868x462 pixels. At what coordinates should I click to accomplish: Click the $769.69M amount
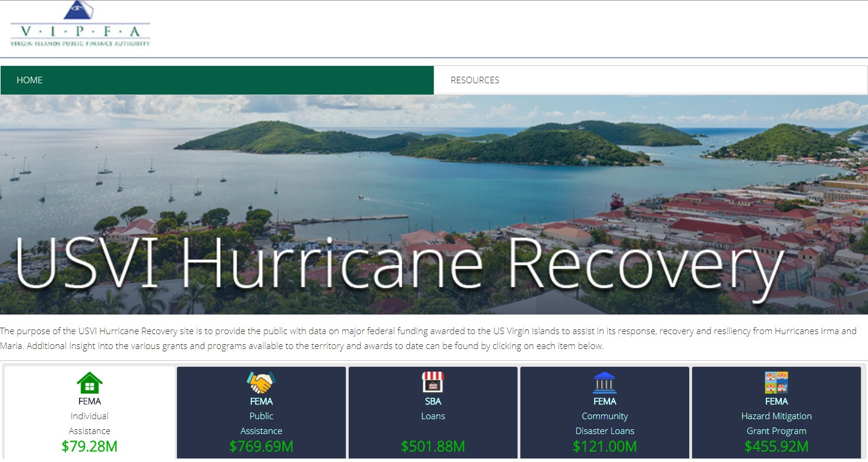(261, 447)
